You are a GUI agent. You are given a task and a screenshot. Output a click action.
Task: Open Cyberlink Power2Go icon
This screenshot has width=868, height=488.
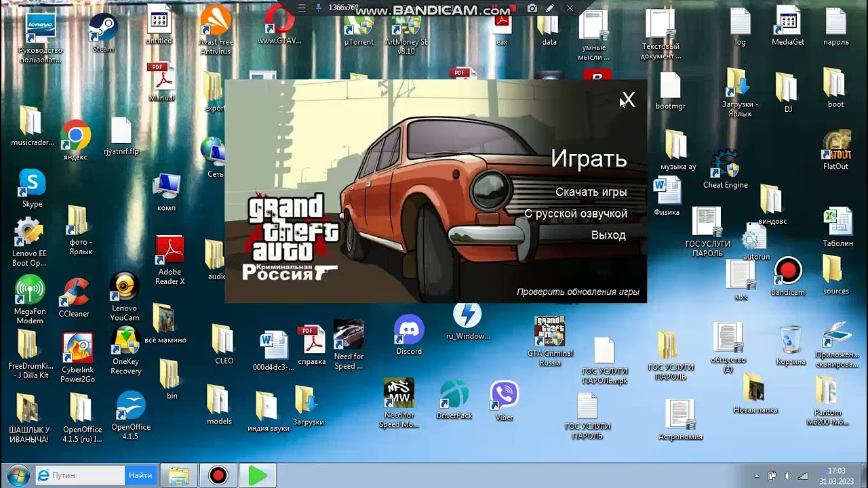coord(77,358)
